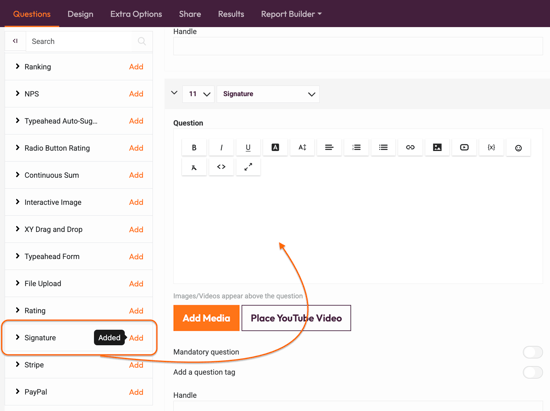Screen dimensions: 550x411
Task: Switch to code view icon
Action: (221, 167)
